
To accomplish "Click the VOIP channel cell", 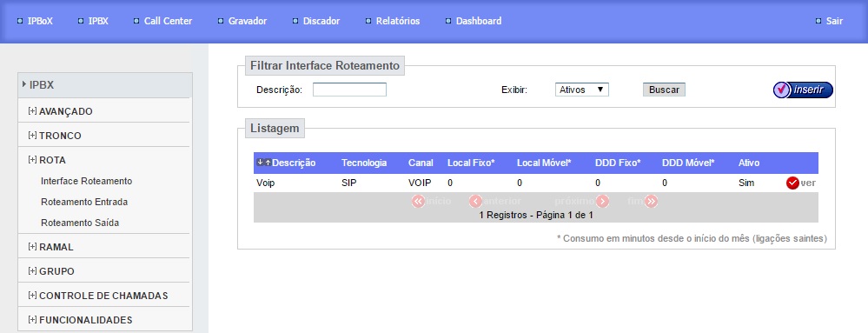I will (x=420, y=183).
